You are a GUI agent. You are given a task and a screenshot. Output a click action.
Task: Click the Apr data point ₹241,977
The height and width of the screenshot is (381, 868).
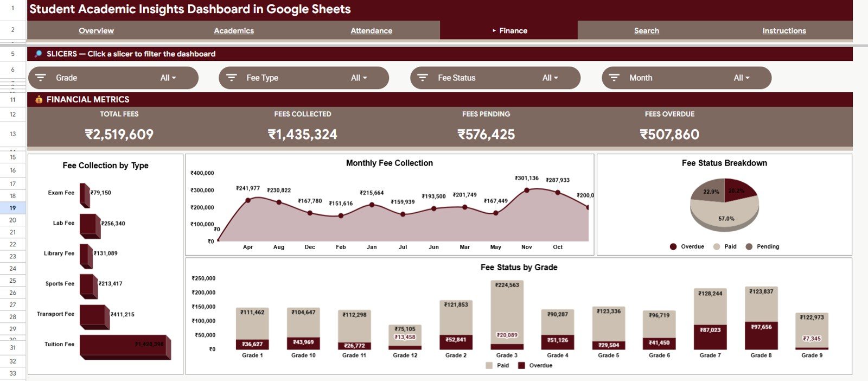(x=248, y=200)
